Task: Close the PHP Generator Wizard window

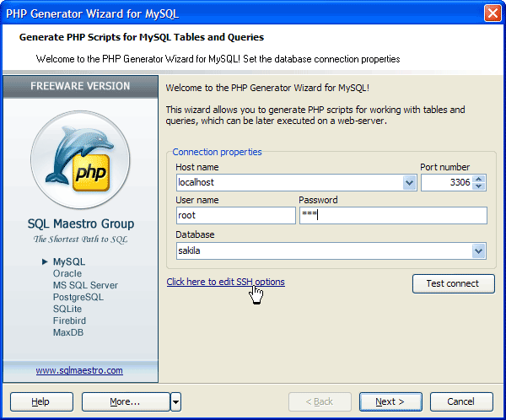Action: click(493, 13)
